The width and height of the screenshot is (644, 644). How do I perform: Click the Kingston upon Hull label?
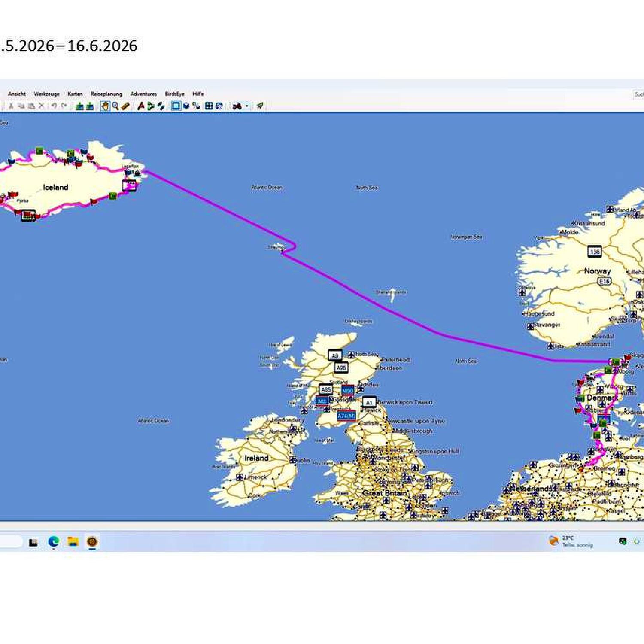coord(434,451)
